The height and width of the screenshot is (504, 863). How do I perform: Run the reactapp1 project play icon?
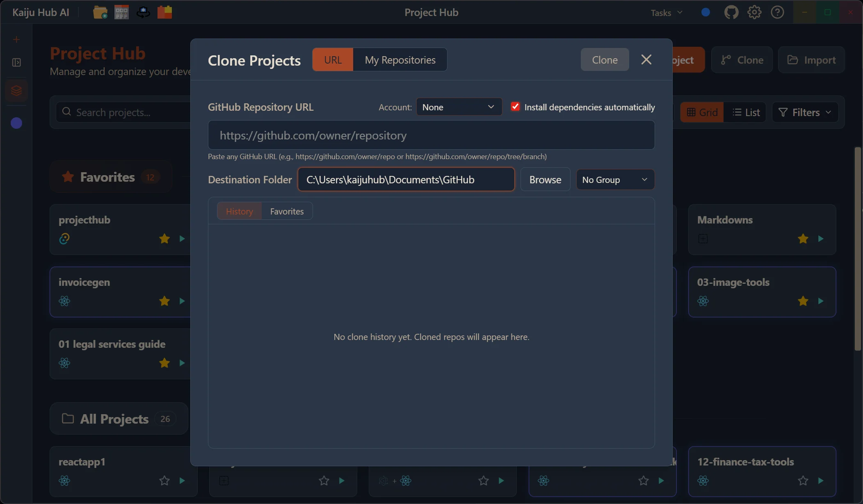182,481
